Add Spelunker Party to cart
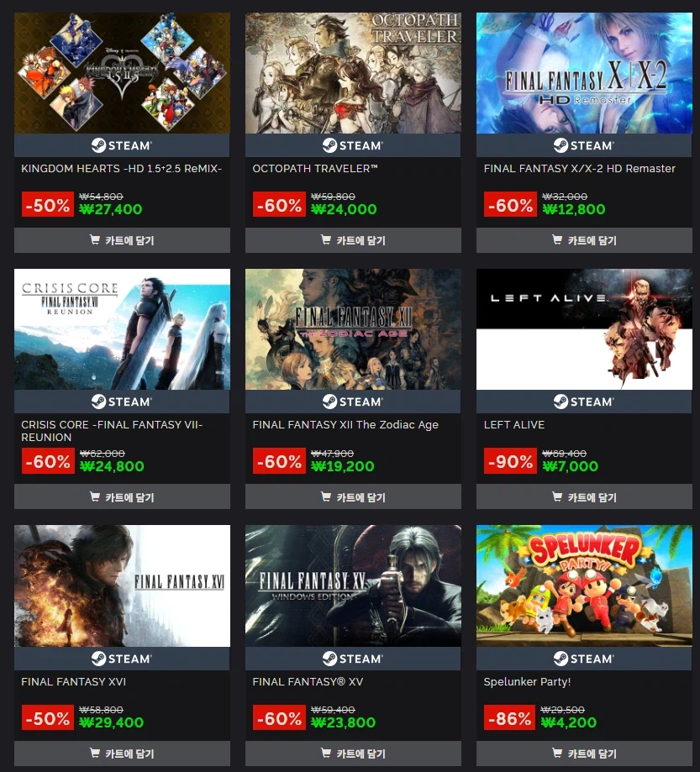 tap(584, 754)
